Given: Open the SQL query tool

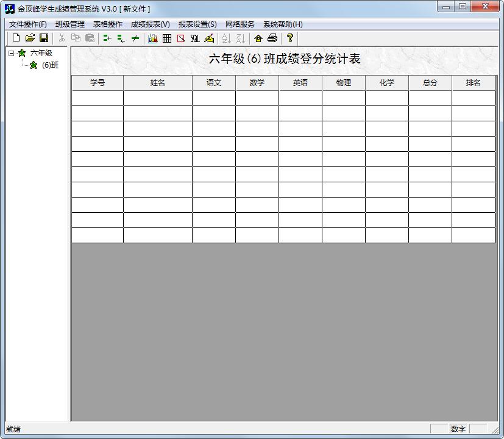Looking at the screenshot, I should click(x=195, y=38).
